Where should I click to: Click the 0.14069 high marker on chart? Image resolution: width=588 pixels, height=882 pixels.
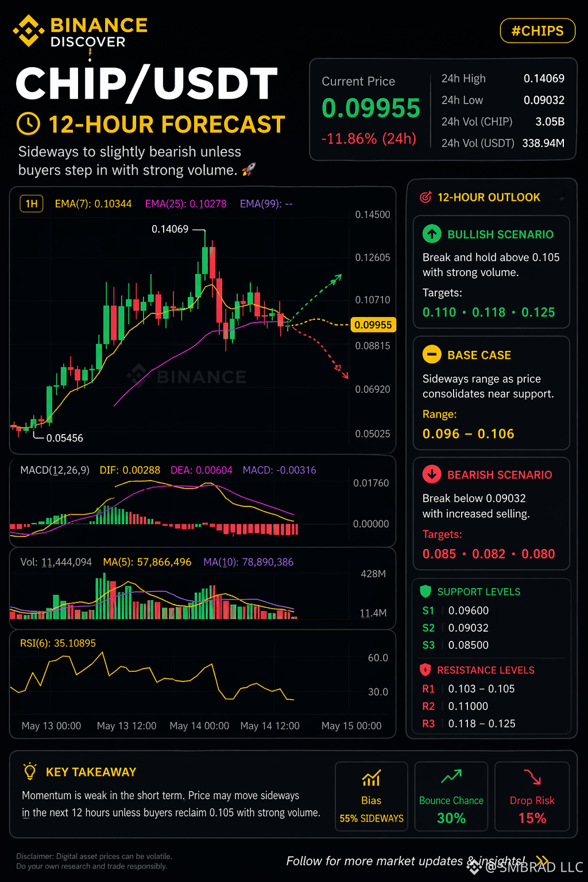click(x=170, y=229)
